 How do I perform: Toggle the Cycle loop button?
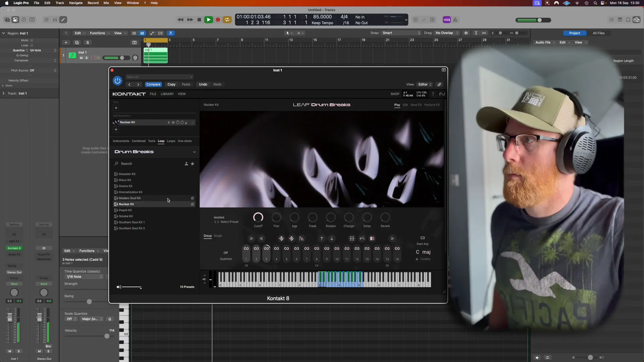coord(227,20)
